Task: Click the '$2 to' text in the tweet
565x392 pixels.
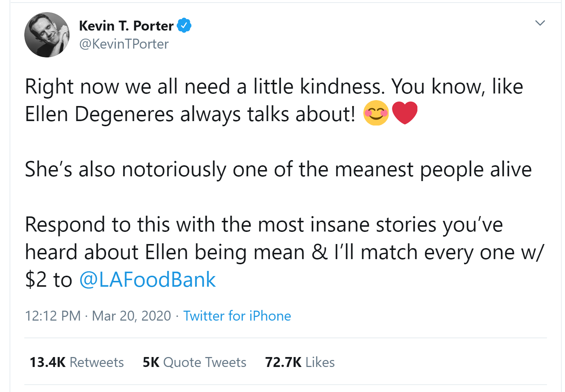Action: click(x=49, y=280)
